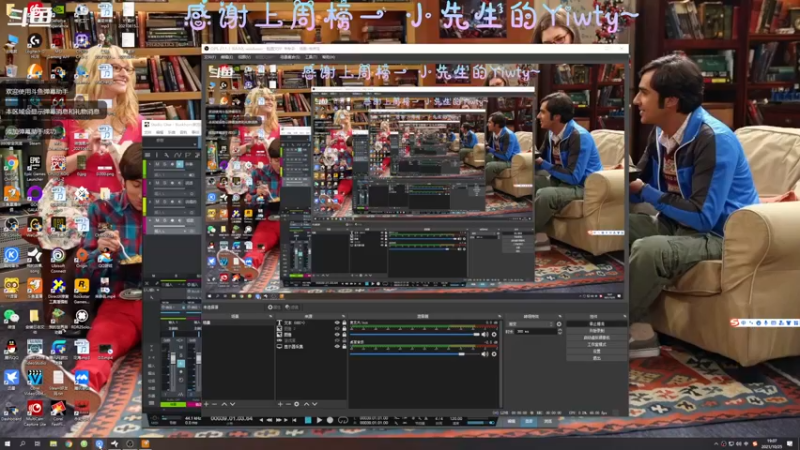
Task: Pop out the OBS Audio Mixer dock
Action: [499, 316]
